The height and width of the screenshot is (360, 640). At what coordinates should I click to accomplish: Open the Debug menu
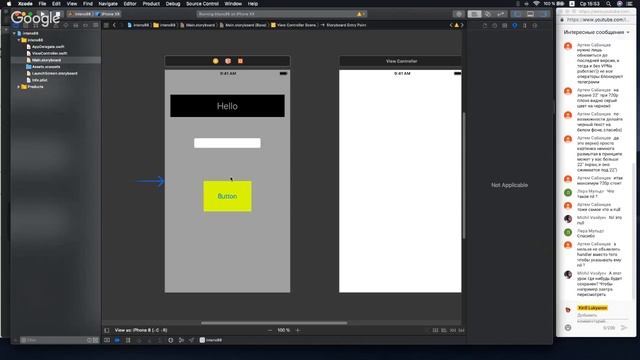point(173,4)
